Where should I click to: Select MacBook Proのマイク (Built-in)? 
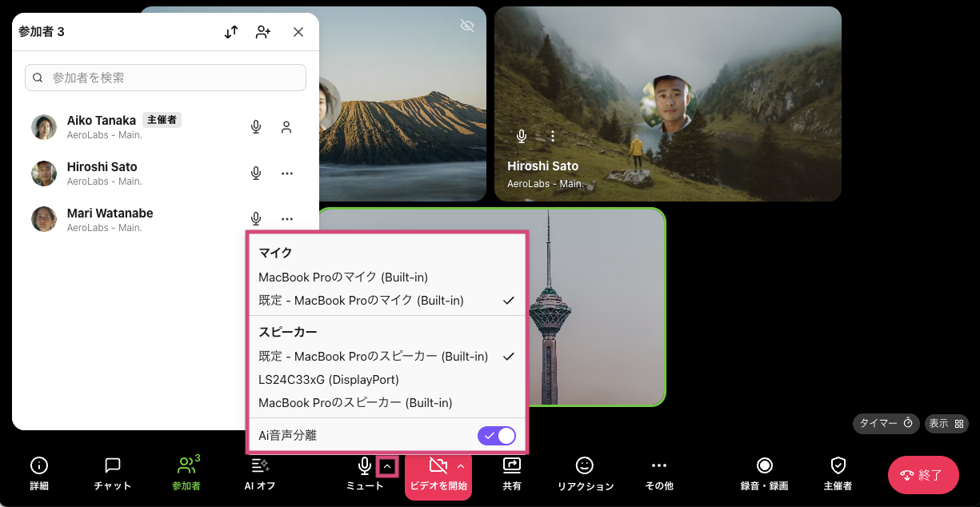point(343,277)
